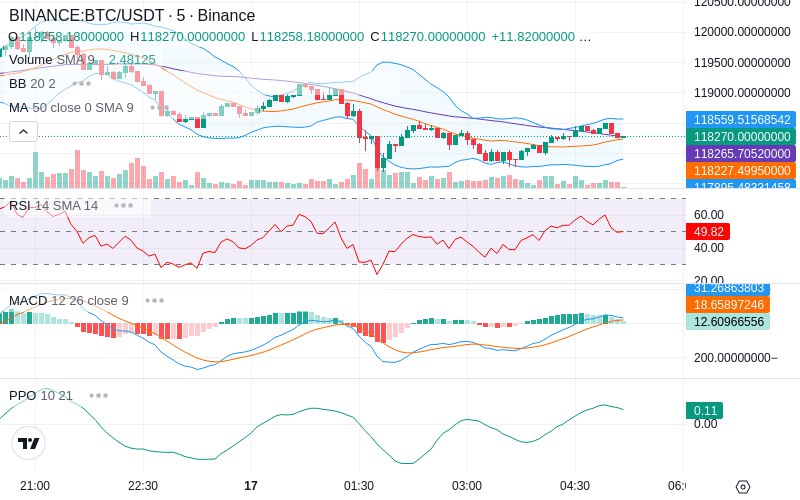Open more options for MA 50 indicator
The image size is (800, 500).
pyautogui.click(x=159, y=108)
